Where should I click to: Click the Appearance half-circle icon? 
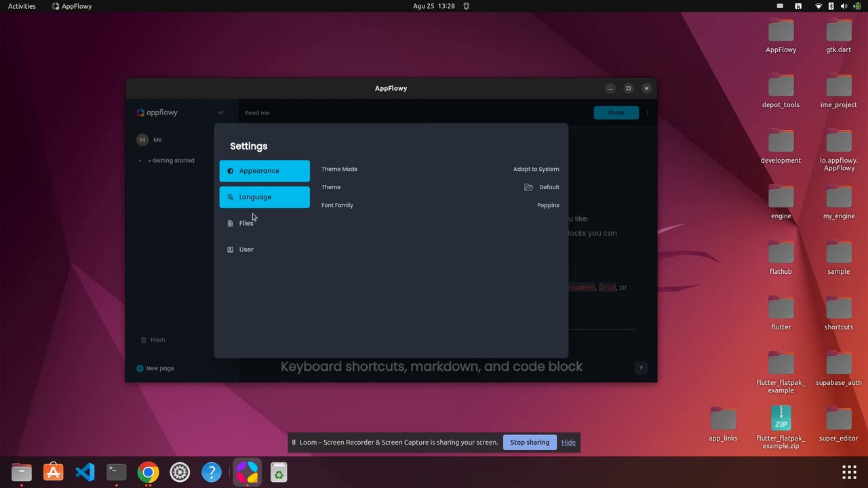pos(230,171)
